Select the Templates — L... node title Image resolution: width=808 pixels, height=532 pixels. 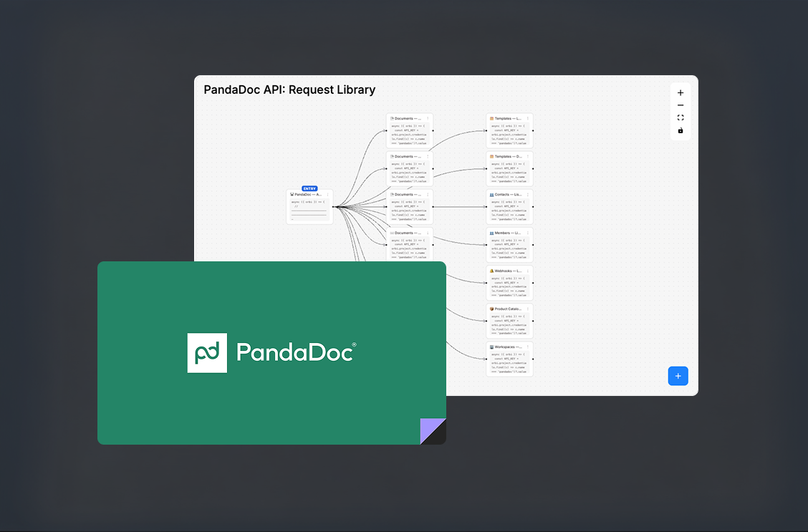[508, 118]
